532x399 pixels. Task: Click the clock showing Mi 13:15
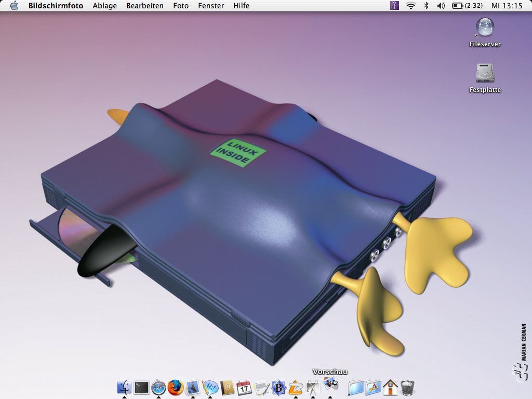507,6
